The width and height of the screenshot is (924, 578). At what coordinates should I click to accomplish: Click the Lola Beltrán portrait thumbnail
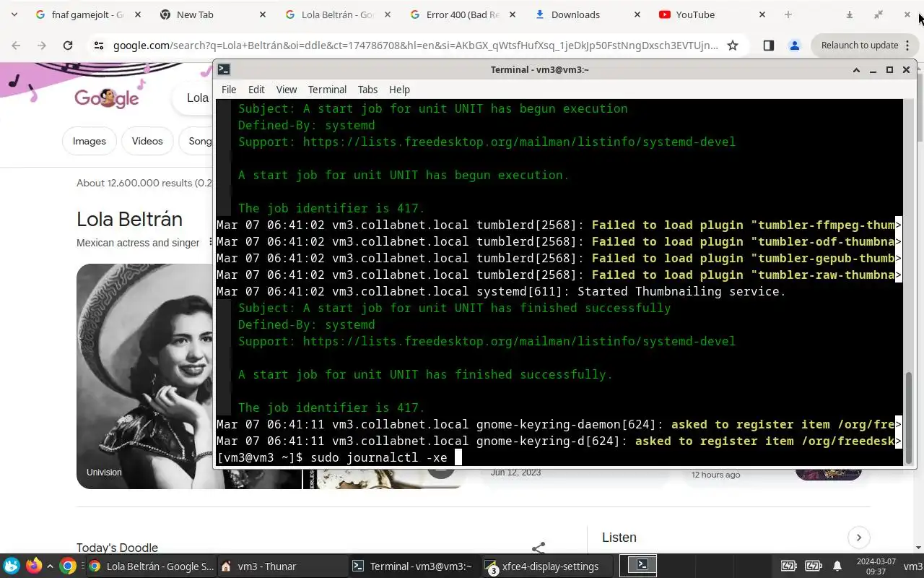[x=144, y=376]
